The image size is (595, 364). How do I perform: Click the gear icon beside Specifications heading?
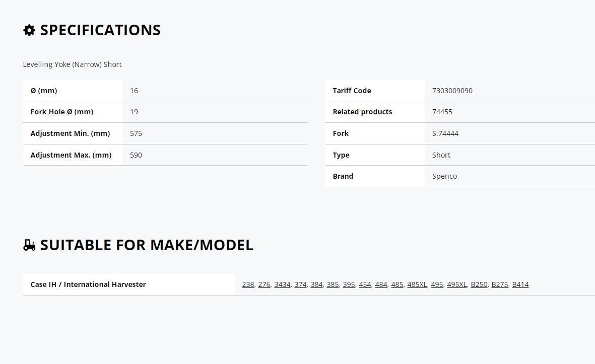(29, 30)
